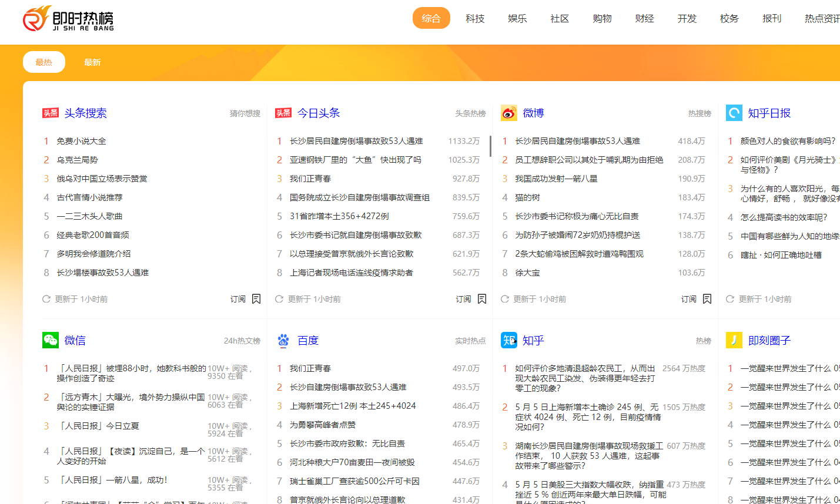Open 上海新增死亡12例 本土245+4024 in 百度
This screenshot has height=504, width=840.
[x=353, y=406]
